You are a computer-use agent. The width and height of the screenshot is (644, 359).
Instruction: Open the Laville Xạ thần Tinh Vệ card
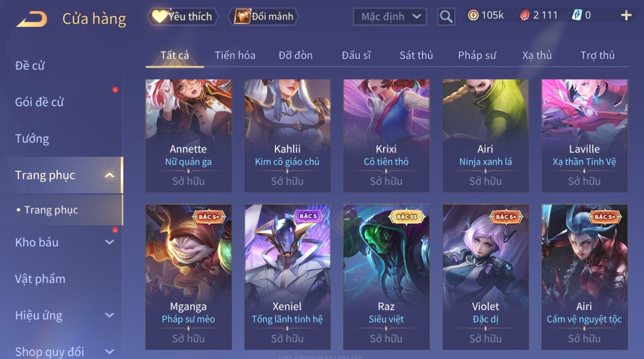pyautogui.click(x=584, y=135)
